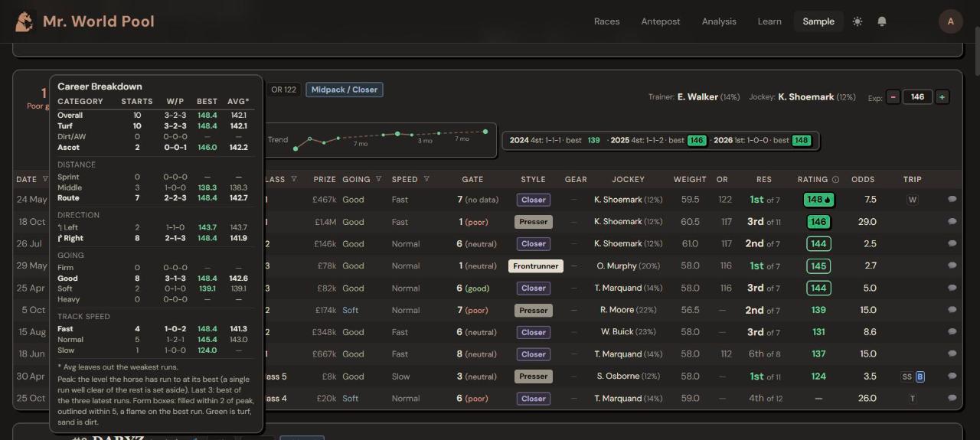
Task: Click trainer name E. Walker
Action: pos(697,97)
